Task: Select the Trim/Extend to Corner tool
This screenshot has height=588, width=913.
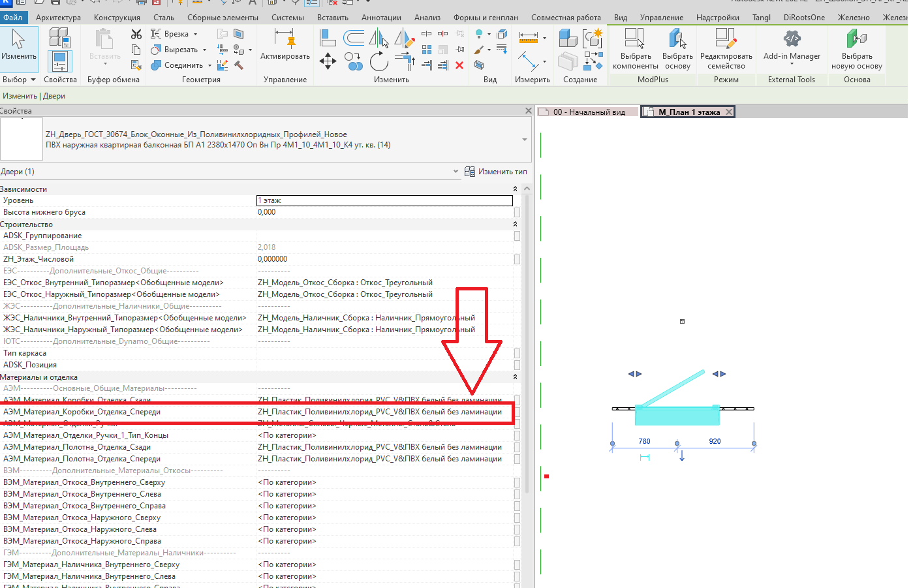Action: pos(405,61)
